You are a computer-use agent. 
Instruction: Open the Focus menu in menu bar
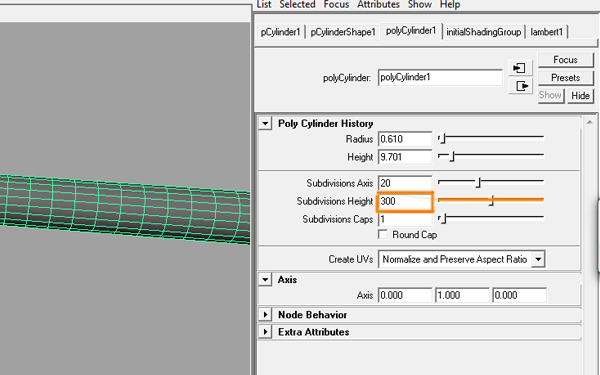[336, 5]
